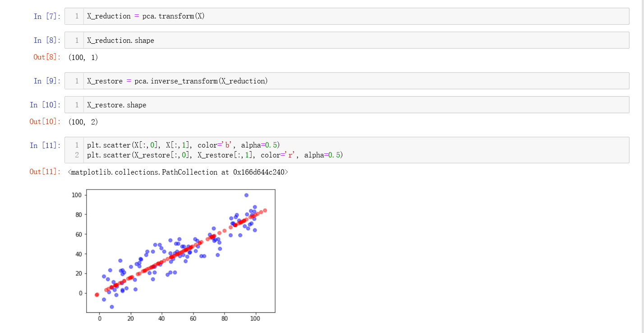Click line number 2 in cell In [11]
Image resolution: width=644 pixels, height=333 pixels.
point(77,155)
